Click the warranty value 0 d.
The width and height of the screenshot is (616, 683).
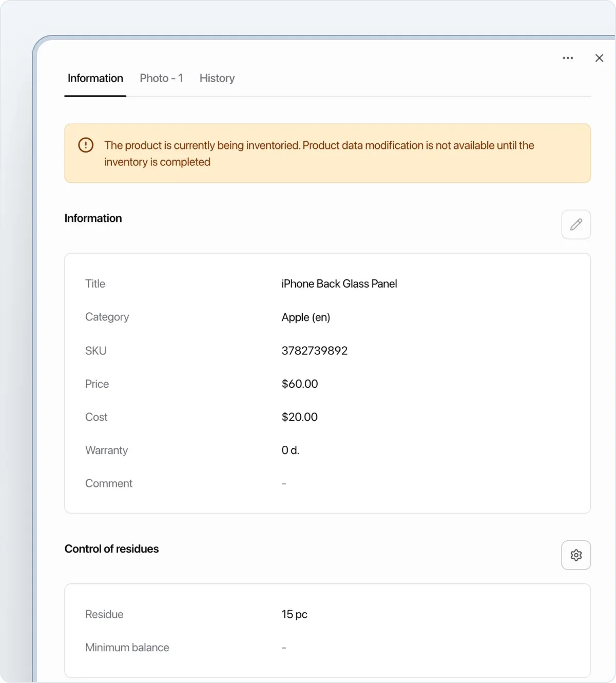pyautogui.click(x=291, y=450)
